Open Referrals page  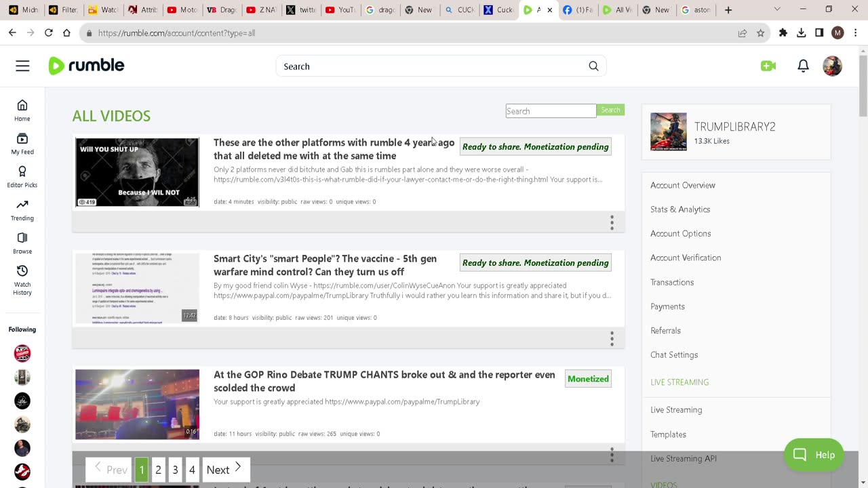click(x=665, y=331)
